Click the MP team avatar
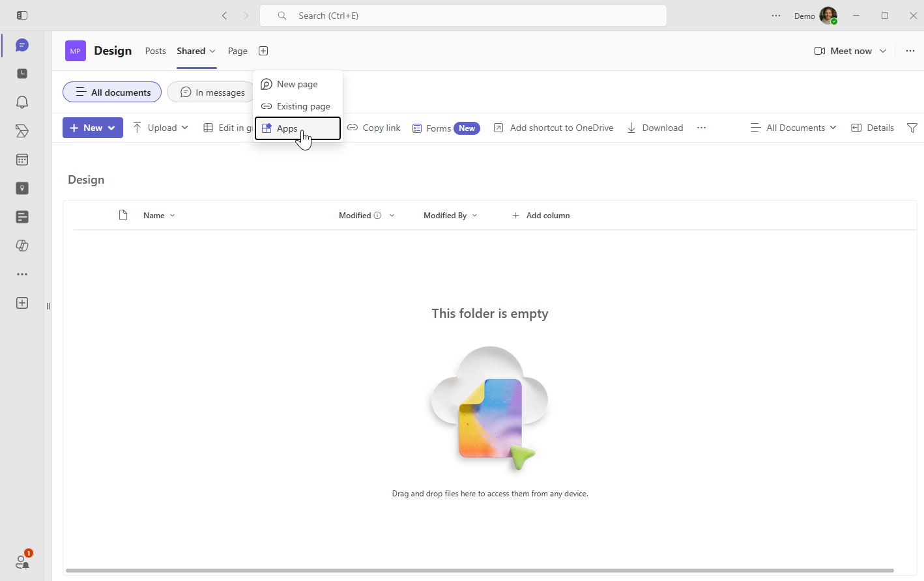 coord(76,51)
